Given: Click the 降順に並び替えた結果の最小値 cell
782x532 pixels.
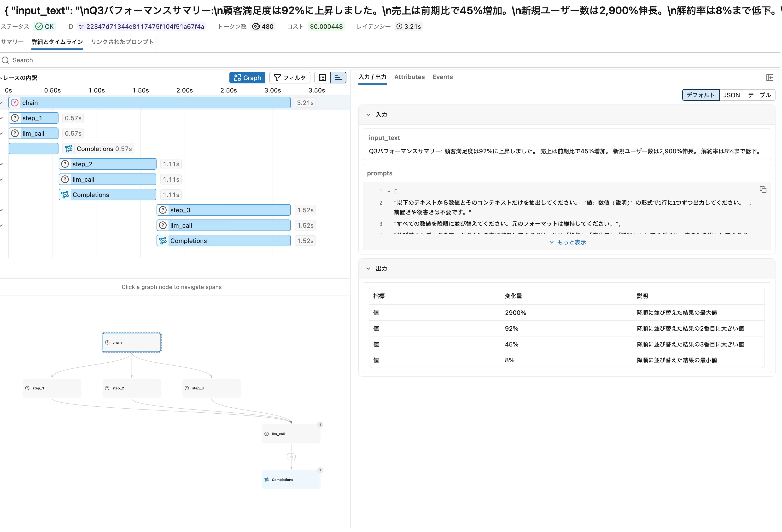Looking at the screenshot, I should tap(677, 360).
